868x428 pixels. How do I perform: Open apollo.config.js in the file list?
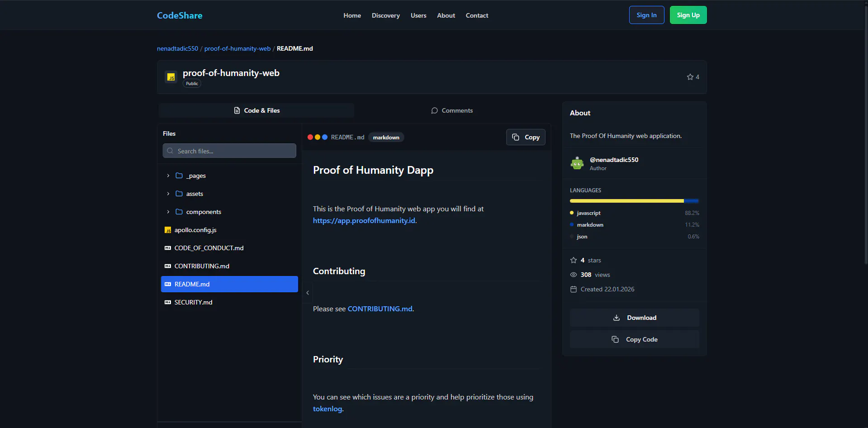(x=229, y=230)
